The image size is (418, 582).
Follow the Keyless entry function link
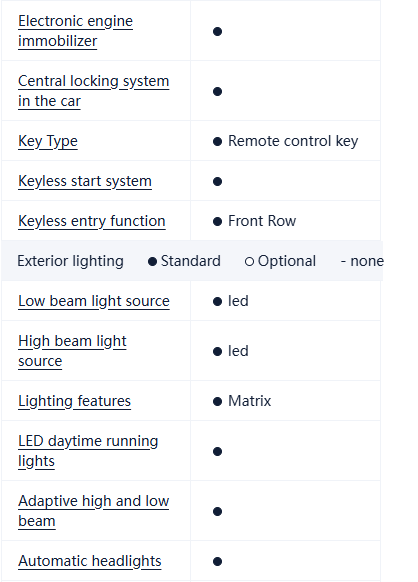coord(92,221)
